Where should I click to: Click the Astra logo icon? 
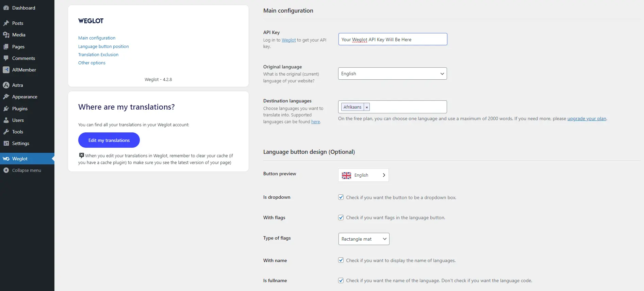pyautogui.click(x=6, y=85)
